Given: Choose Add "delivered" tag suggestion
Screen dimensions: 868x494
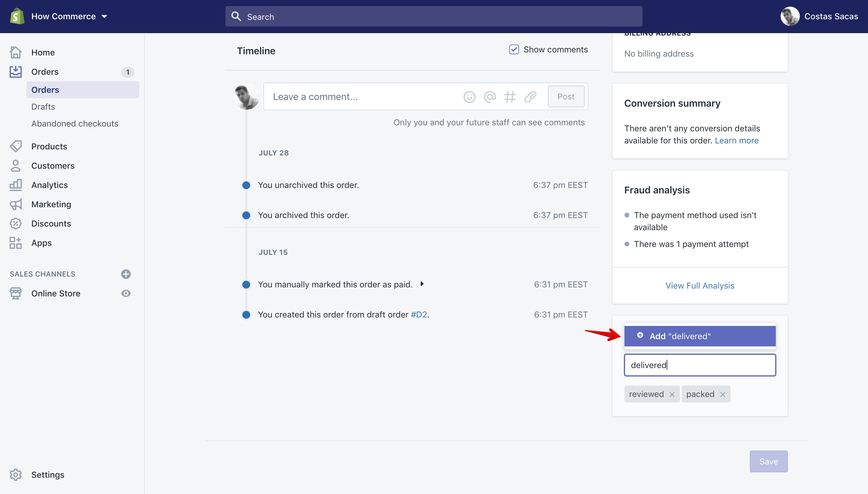Looking at the screenshot, I should click(x=700, y=336).
